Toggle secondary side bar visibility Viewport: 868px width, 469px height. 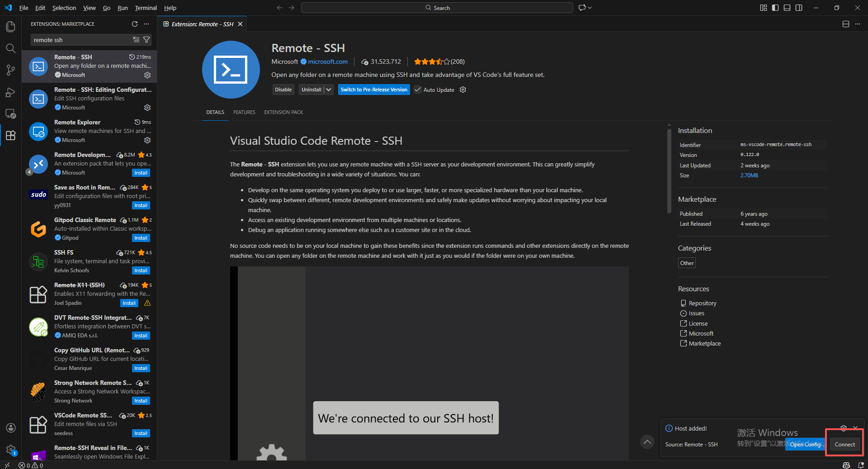799,8
